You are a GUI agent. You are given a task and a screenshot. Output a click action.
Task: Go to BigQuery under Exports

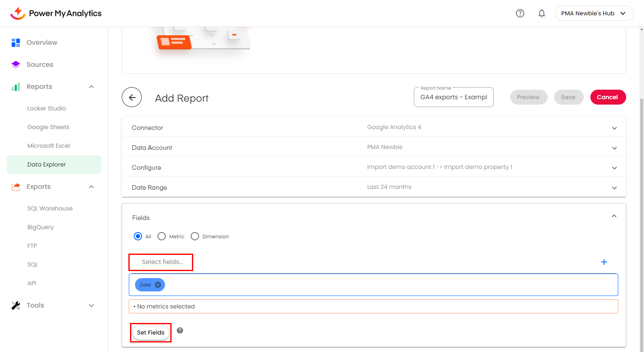[40, 227]
